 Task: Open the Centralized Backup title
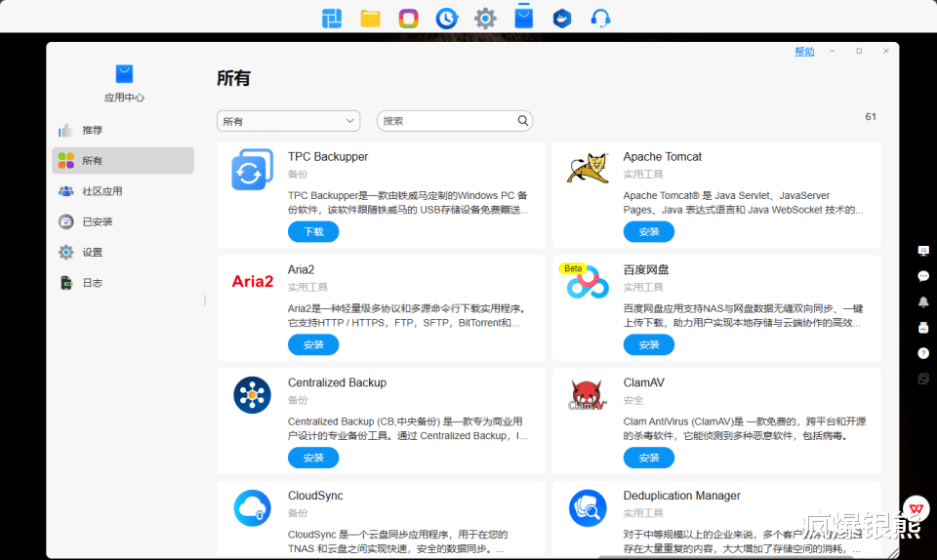pyautogui.click(x=337, y=382)
